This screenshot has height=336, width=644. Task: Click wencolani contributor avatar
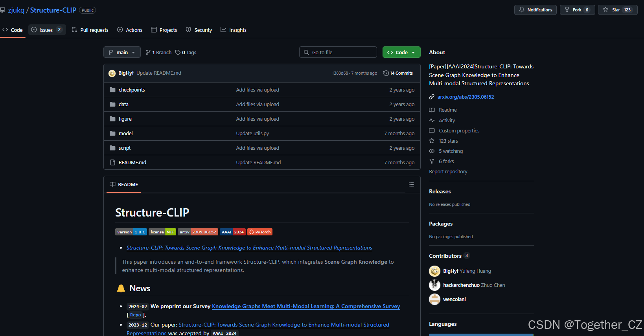coord(434,299)
